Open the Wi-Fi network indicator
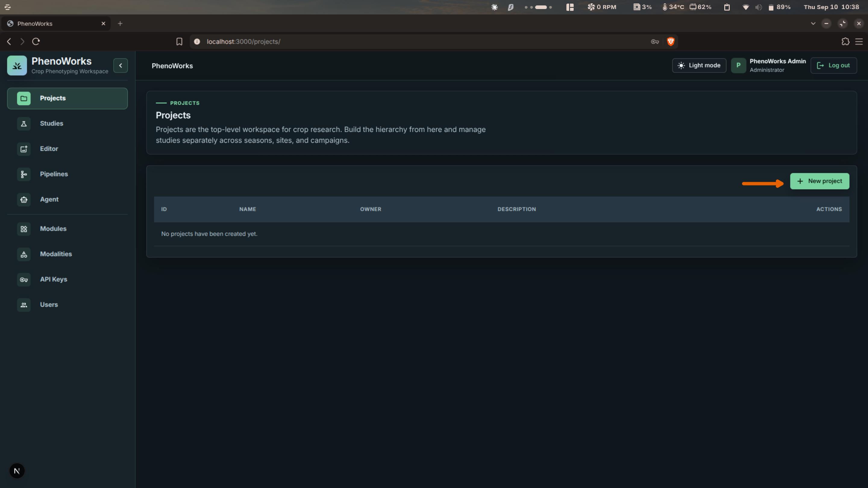The image size is (868, 488). (x=746, y=7)
